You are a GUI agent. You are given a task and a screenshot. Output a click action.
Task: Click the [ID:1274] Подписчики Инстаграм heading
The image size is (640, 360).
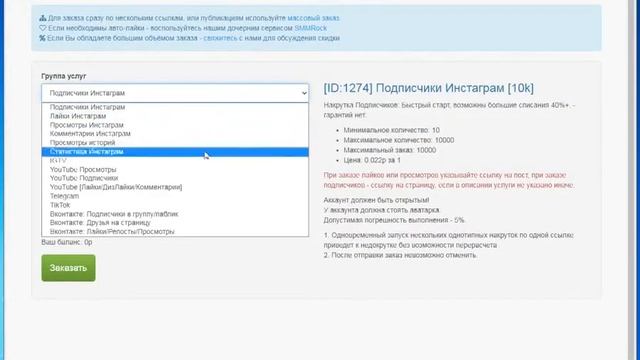point(429,88)
